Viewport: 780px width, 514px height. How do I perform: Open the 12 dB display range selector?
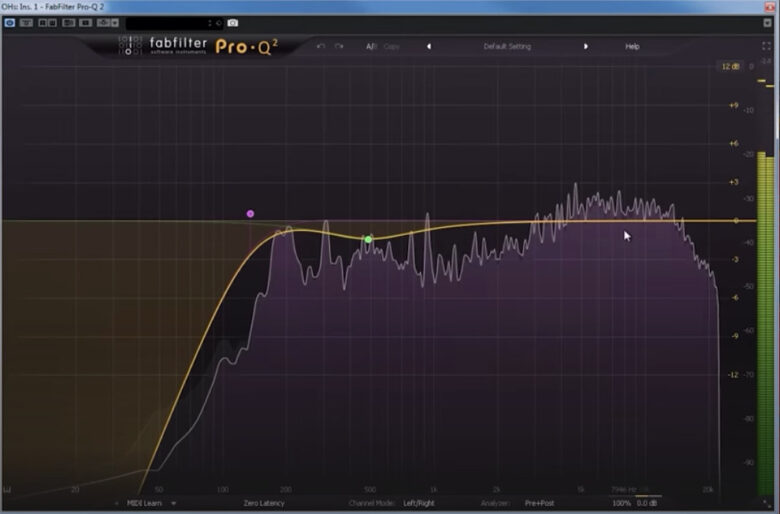(730, 66)
